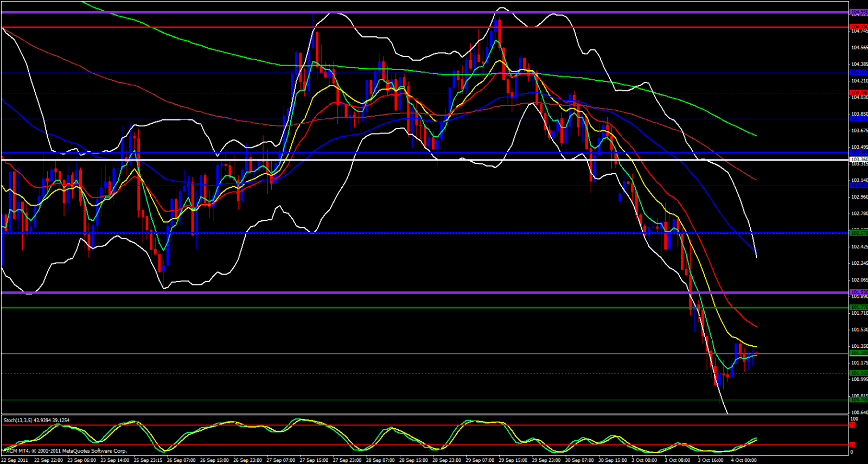
Task: Click the 29 Sep 07:00 time marker
Action: tap(480, 460)
